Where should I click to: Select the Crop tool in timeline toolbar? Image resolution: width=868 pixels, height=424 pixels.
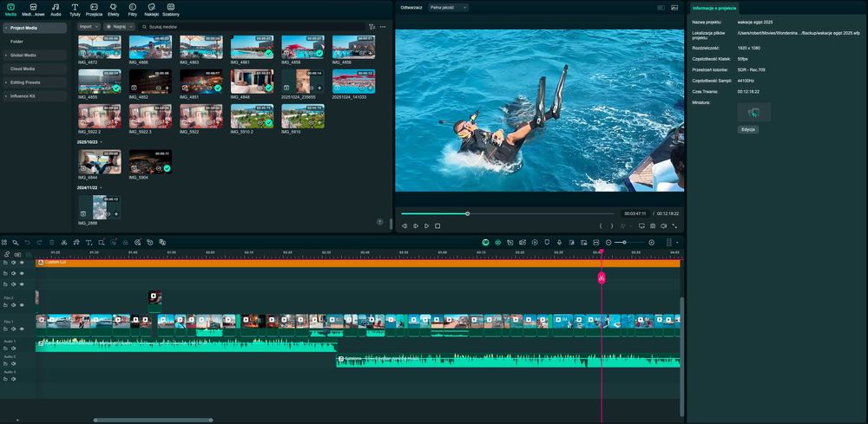(x=101, y=242)
